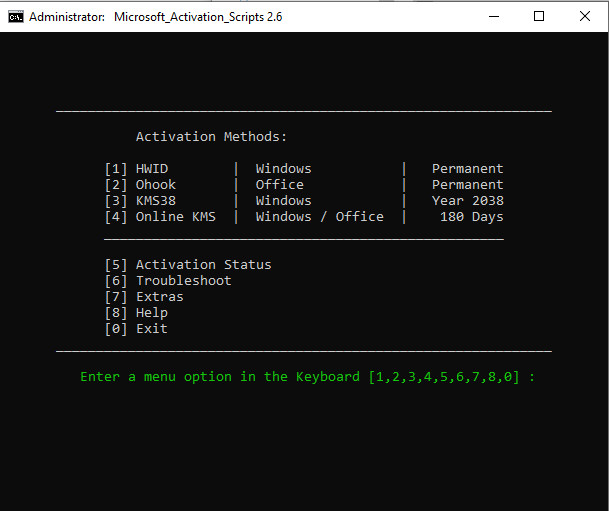
Task: Click the green menu option prompt line
Action: pos(308,377)
